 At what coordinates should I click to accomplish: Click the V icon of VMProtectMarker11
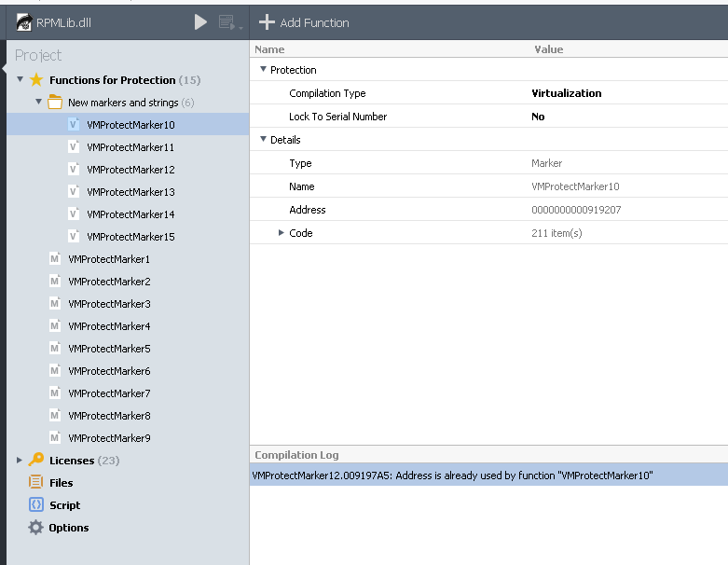(x=74, y=146)
